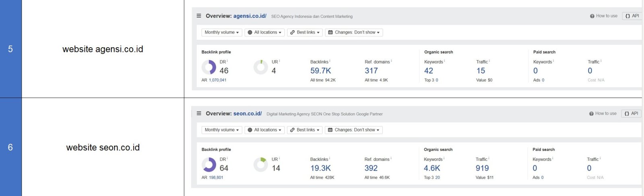This screenshot has width=644, height=196.
Task: Click 'All time 4.9K' ref. domains text
Action: (x=376, y=80)
